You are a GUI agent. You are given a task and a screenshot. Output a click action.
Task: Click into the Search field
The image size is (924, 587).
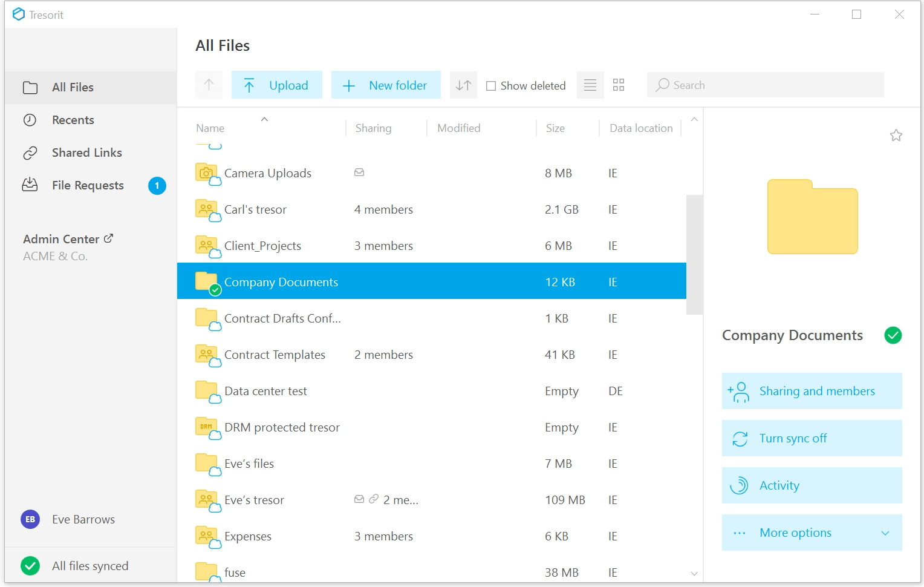(766, 85)
